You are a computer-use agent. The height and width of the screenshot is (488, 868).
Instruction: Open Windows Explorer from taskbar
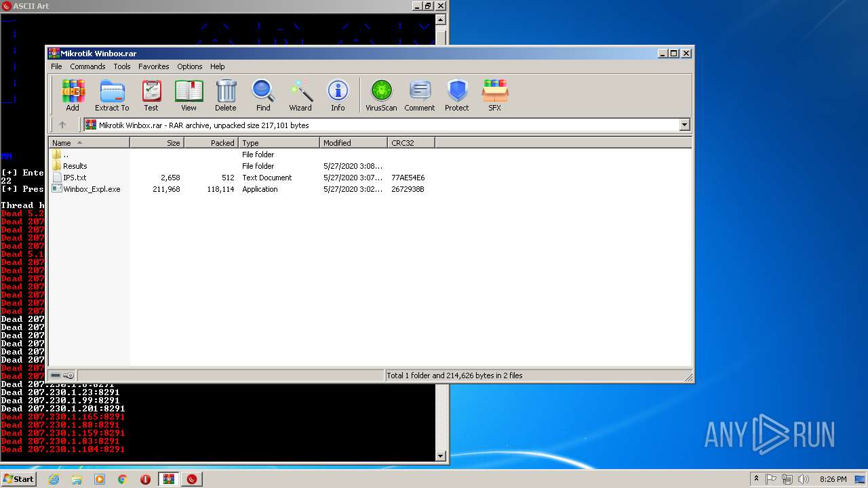77,479
